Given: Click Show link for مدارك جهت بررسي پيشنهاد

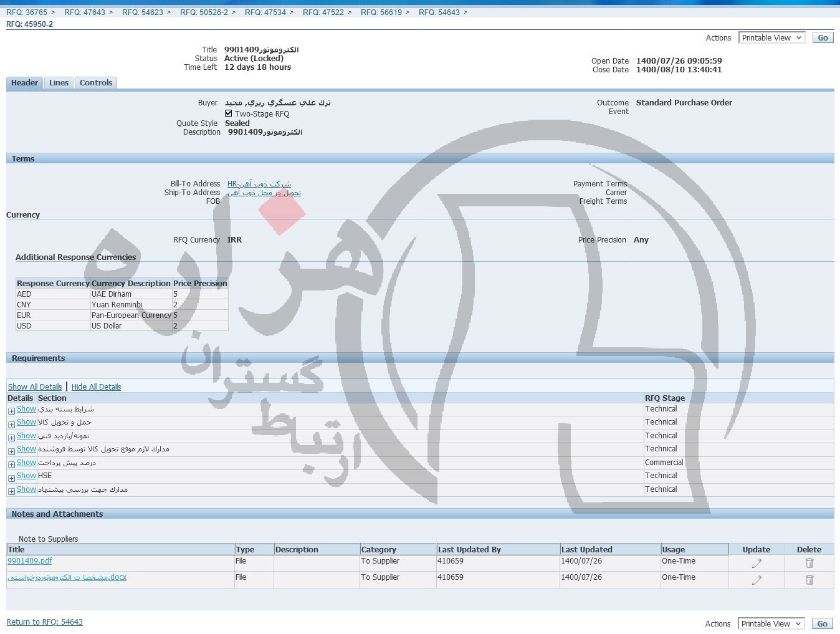Looking at the screenshot, I should coord(26,489).
